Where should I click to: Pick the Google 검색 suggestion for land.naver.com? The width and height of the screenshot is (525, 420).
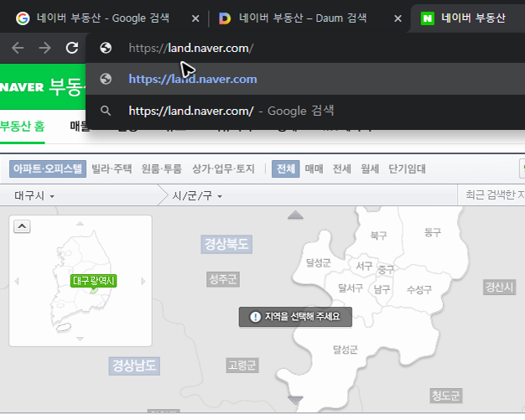[x=305, y=111]
